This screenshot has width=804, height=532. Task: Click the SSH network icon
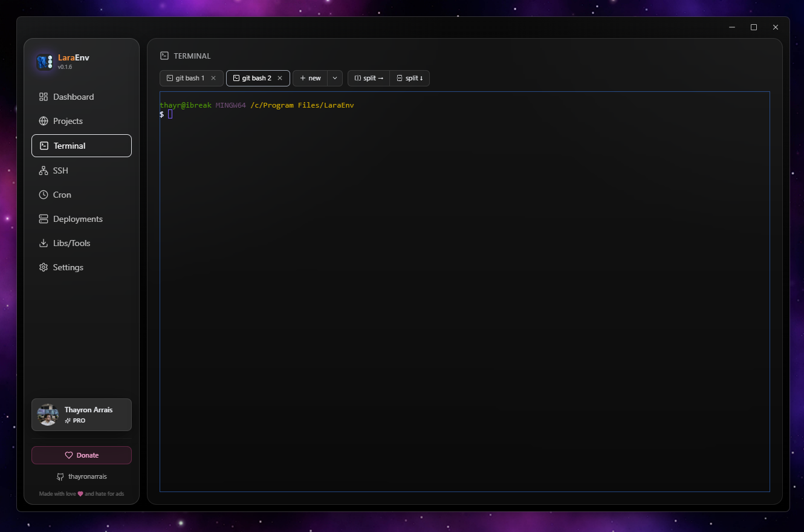point(44,170)
